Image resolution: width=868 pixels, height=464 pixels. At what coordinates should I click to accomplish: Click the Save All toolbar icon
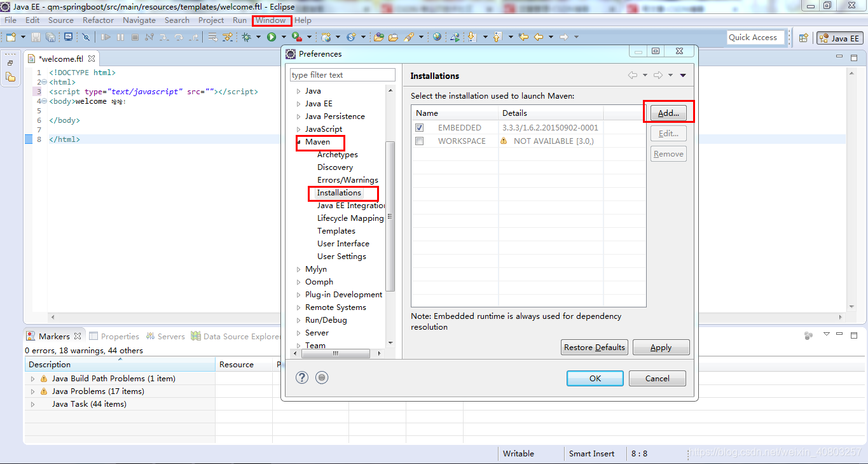(x=50, y=38)
